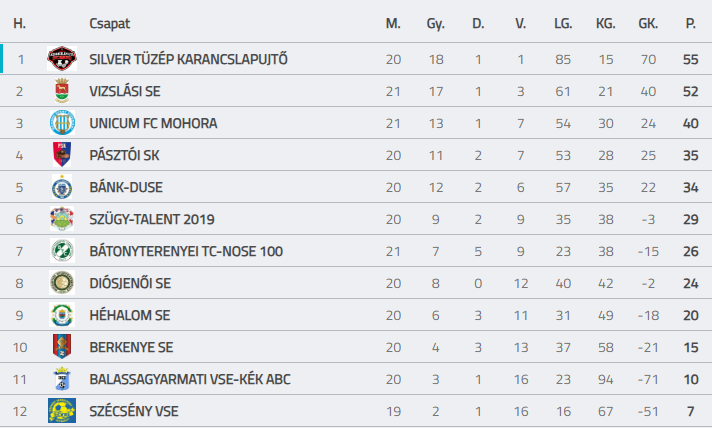Open the VIZSLÁSI SE team link

click(125, 91)
